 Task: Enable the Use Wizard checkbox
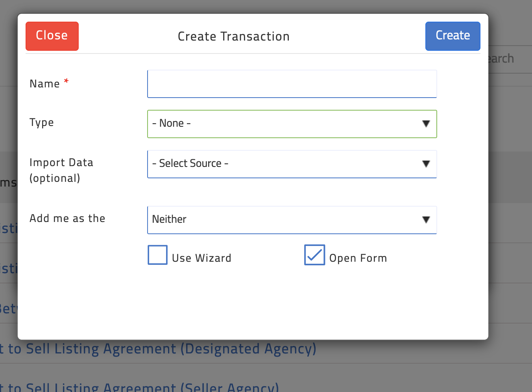(157, 255)
